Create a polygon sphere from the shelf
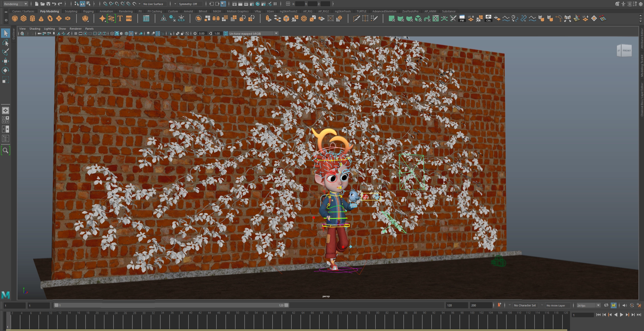 tap(15, 19)
